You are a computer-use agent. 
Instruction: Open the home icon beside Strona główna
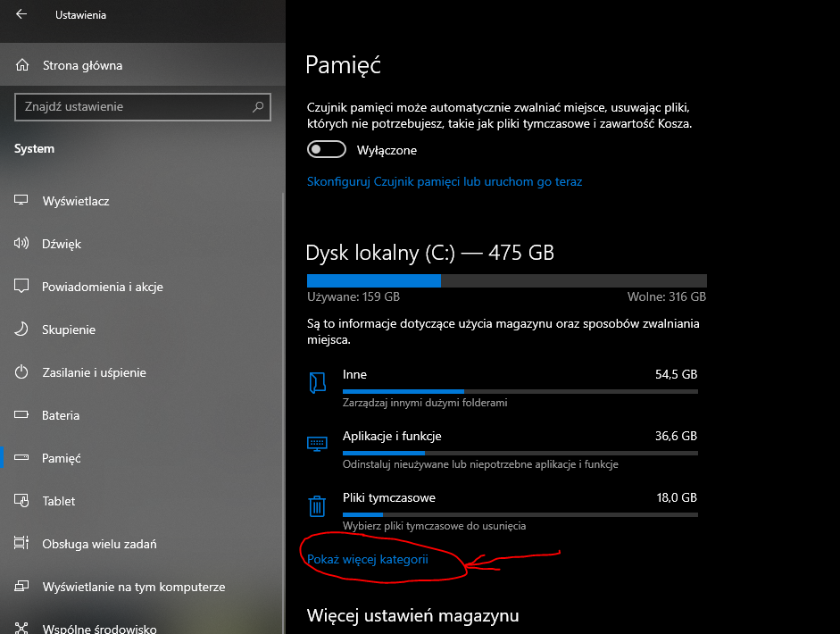[22, 65]
